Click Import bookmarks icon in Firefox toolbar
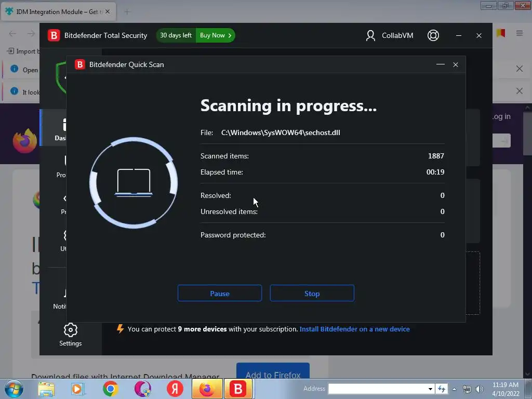 coord(10,51)
